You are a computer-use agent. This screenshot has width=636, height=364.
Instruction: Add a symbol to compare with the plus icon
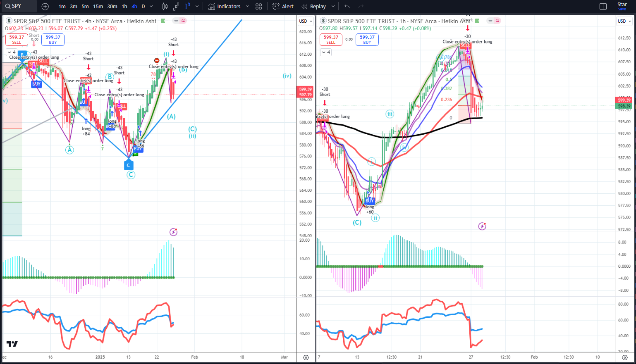click(45, 6)
